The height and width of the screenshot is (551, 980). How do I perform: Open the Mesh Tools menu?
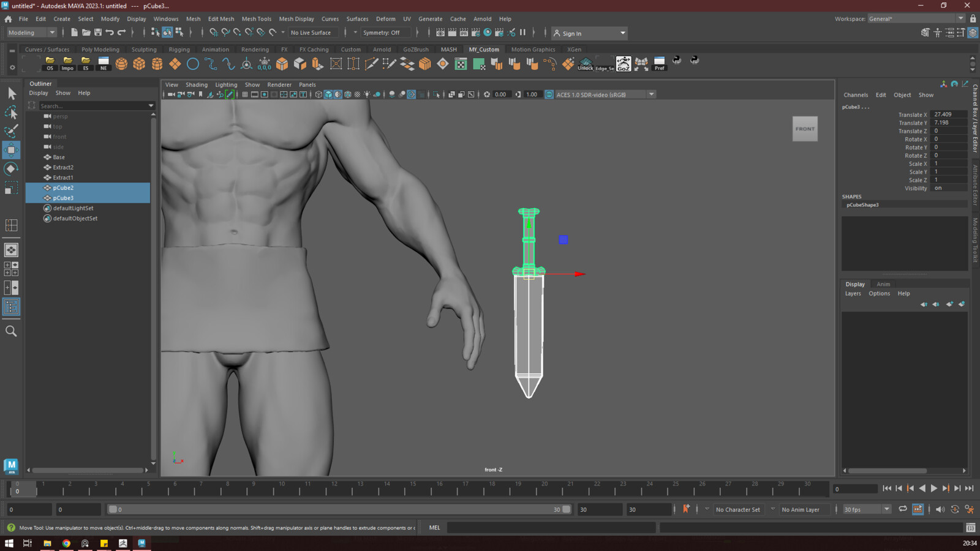pos(256,19)
